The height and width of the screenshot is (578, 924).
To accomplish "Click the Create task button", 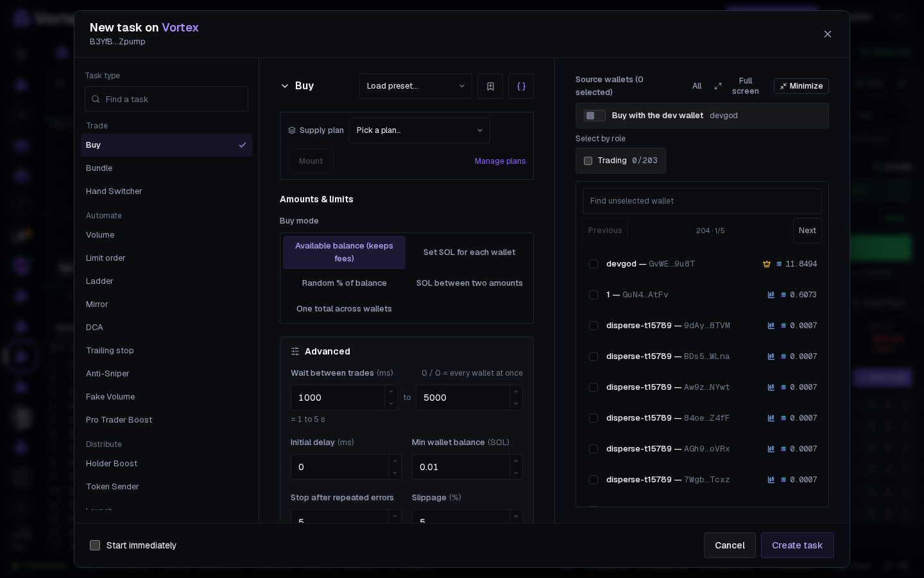I will point(797,545).
